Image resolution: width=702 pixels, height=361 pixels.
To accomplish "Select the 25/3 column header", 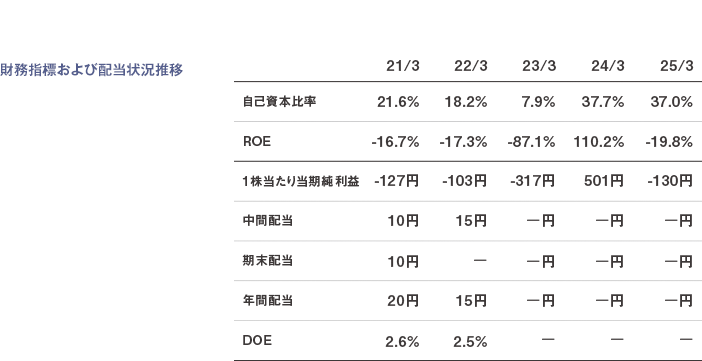I will click(x=676, y=66).
